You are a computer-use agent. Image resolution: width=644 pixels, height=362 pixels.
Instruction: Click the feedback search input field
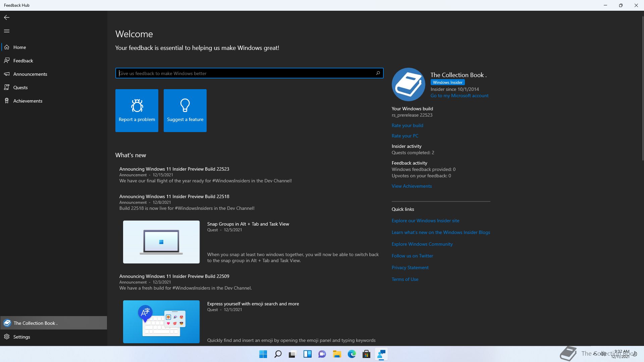(249, 73)
